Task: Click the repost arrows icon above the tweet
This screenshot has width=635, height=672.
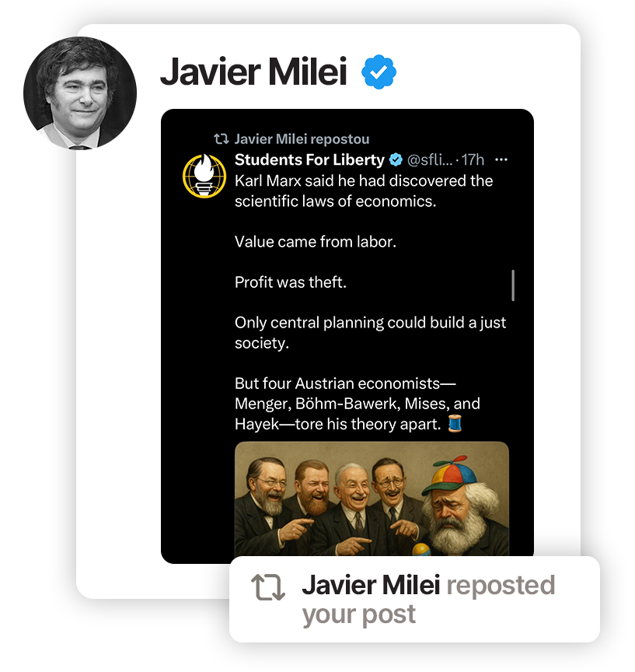Action: pyautogui.click(x=221, y=139)
